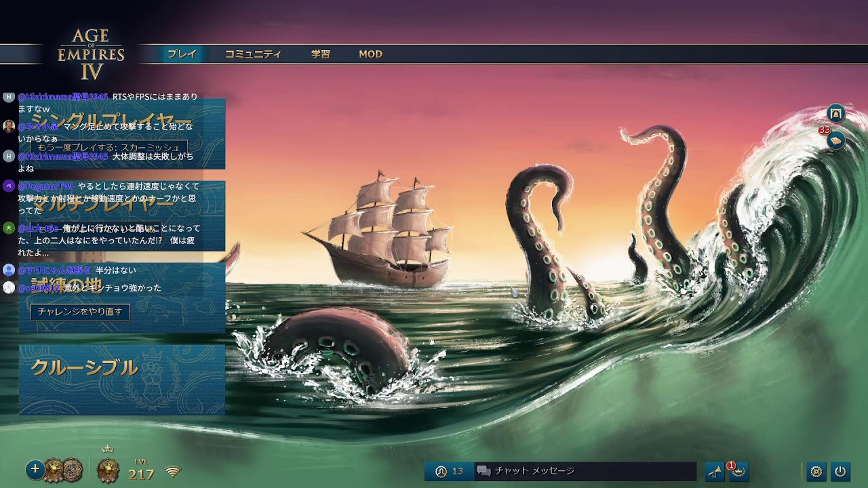The height and width of the screenshot is (488, 868).
Task: Click chat line RTSやFPSにはままあり
Action: [155, 97]
